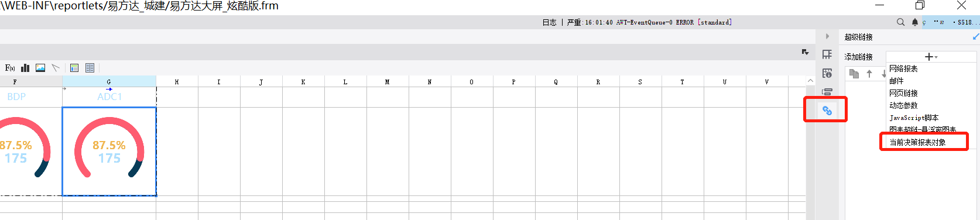Select the slope line tool
980x220 pixels.
56,68
